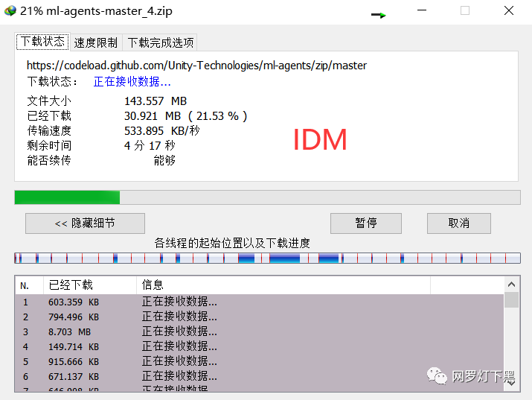Screen dimensions: 532x400
Task: Close the IDM download window
Action: click(509, 10)
